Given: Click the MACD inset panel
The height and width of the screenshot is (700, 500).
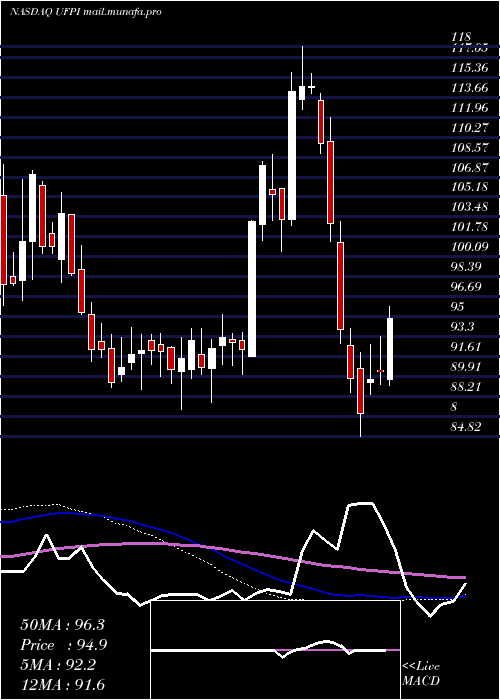Looking at the screenshot, I should (275, 650).
